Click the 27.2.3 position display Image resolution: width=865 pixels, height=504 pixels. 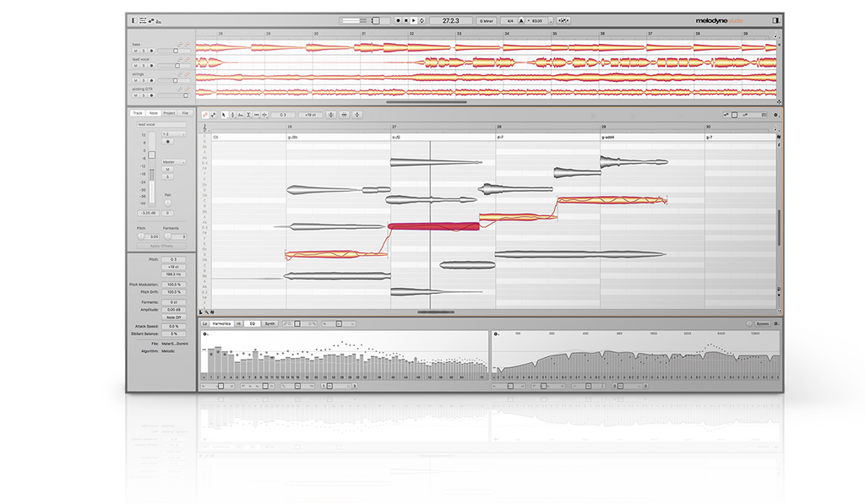tap(451, 20)
